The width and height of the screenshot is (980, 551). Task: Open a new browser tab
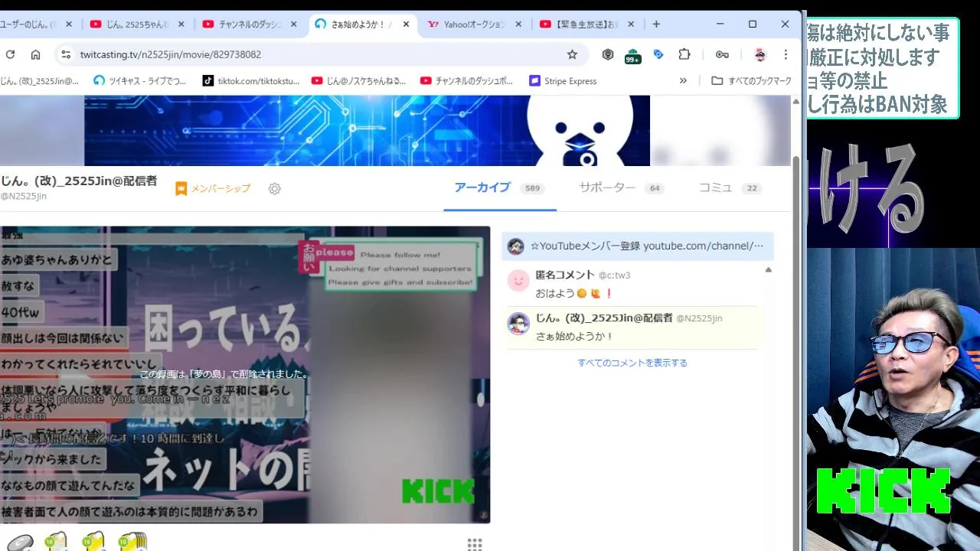point(656,24)
